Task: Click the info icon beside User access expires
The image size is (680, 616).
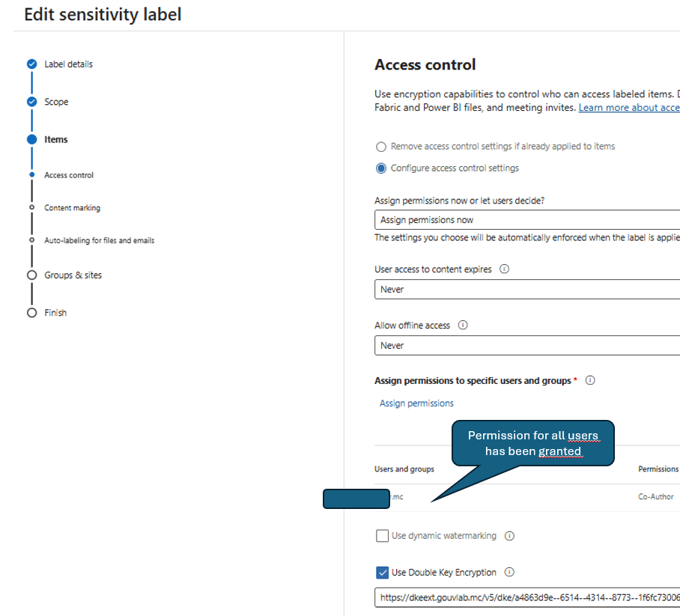Action: [x=504, y=269]
